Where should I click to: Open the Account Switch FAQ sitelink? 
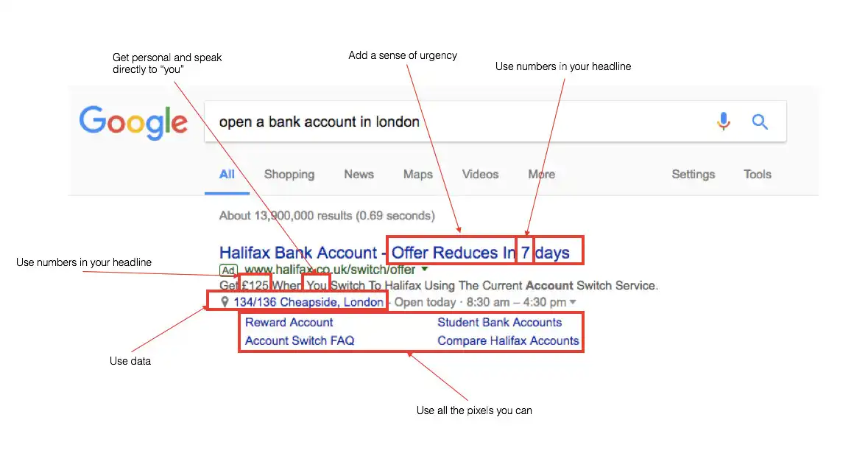click(x=300, y=340)
